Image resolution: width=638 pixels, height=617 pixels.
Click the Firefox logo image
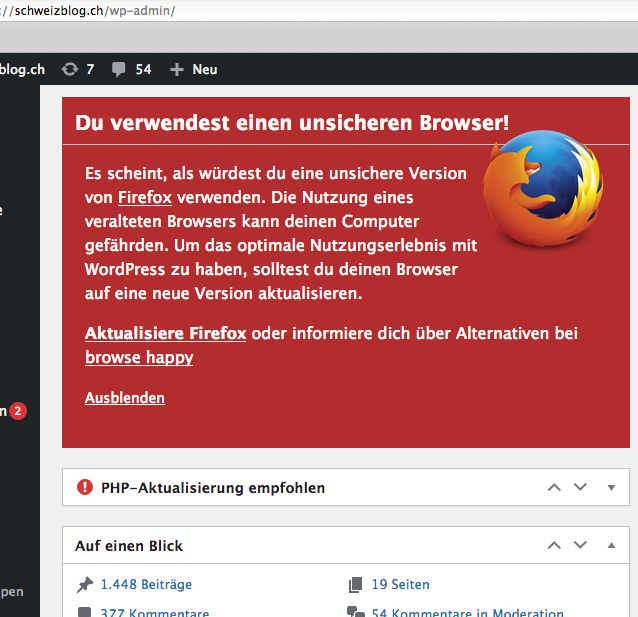point(543,188)
